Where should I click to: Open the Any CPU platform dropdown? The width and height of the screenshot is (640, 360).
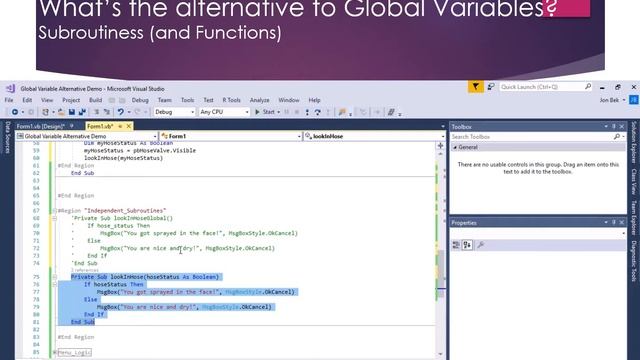[x=224, y=112]
